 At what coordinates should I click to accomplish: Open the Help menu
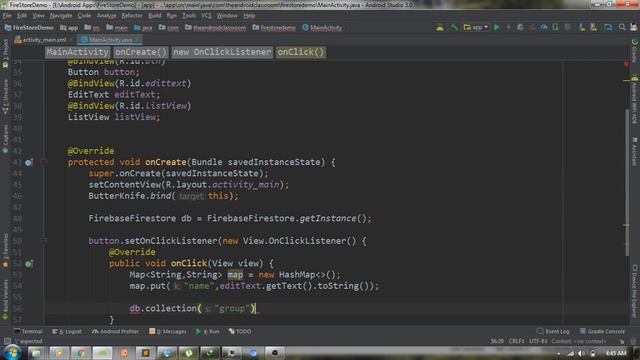[249, 16]
